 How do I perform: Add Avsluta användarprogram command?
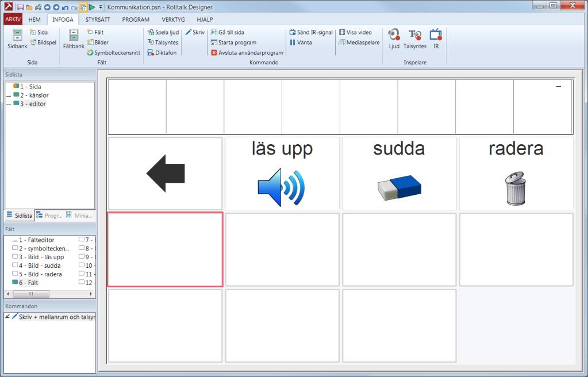click(247, 52)
